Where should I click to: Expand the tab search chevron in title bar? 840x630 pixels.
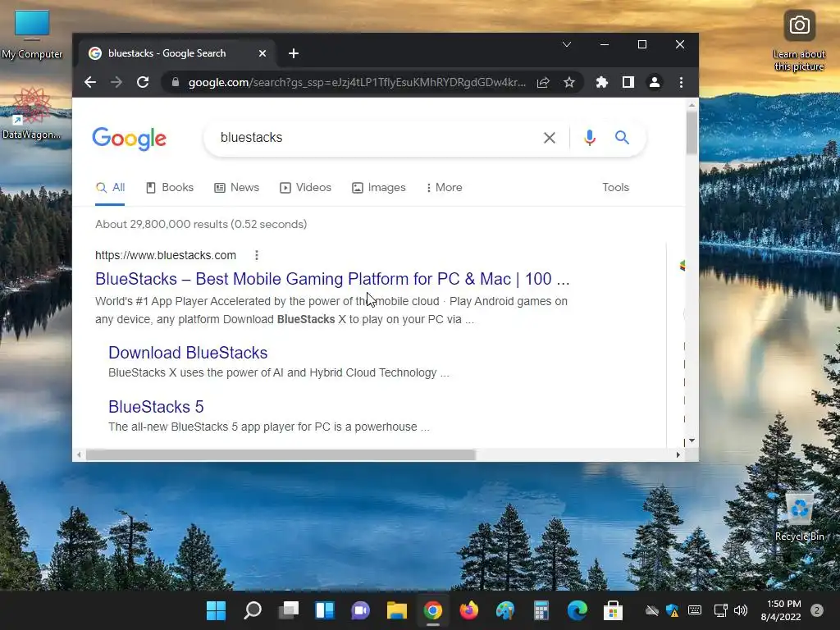click(566, 44)
